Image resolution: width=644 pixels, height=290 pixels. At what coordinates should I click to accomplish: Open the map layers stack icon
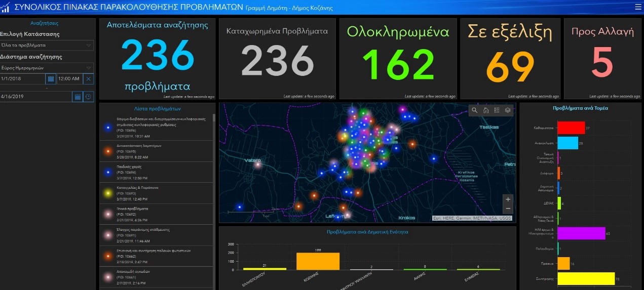click(x=508, y=110)
